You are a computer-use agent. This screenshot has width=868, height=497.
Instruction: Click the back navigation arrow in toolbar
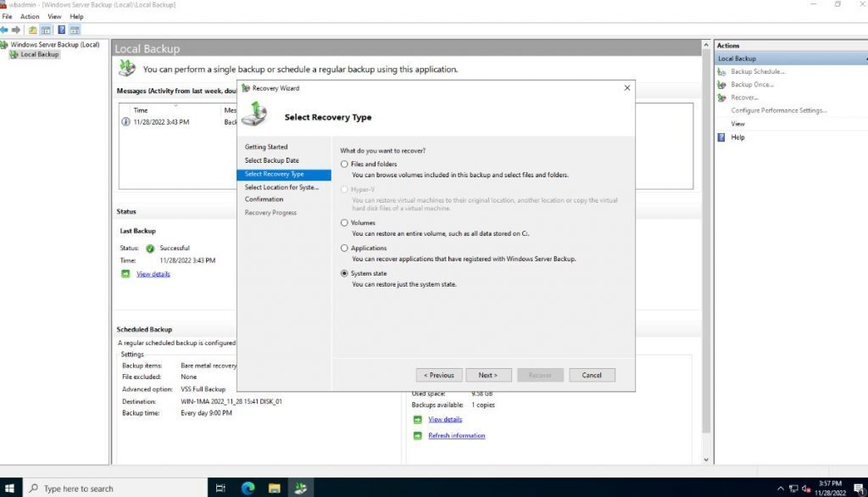[x=6, y=28]
